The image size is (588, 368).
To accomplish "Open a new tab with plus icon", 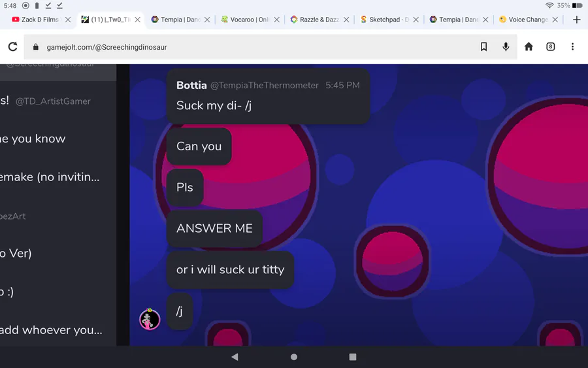I will (x=577, y=20).
